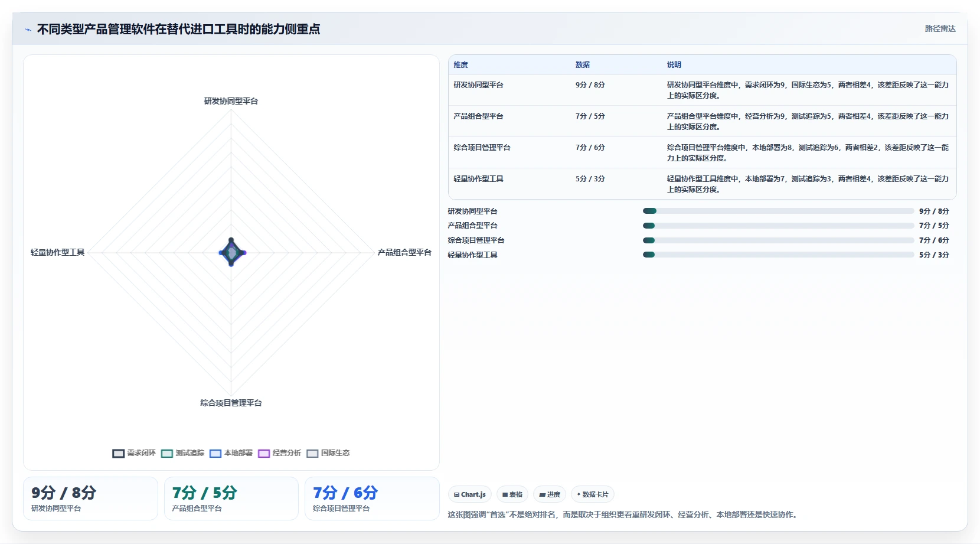
Task: Click the 产品组合型平台 table row name
Action: (478, 116)
